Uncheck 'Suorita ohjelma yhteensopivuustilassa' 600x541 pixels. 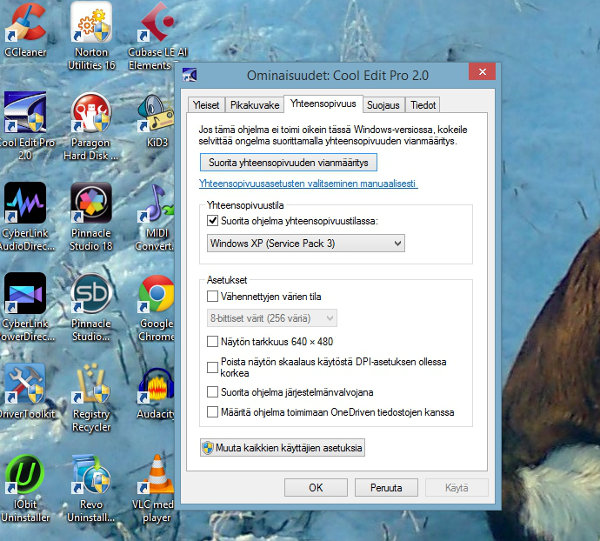[x=212, y=220]
